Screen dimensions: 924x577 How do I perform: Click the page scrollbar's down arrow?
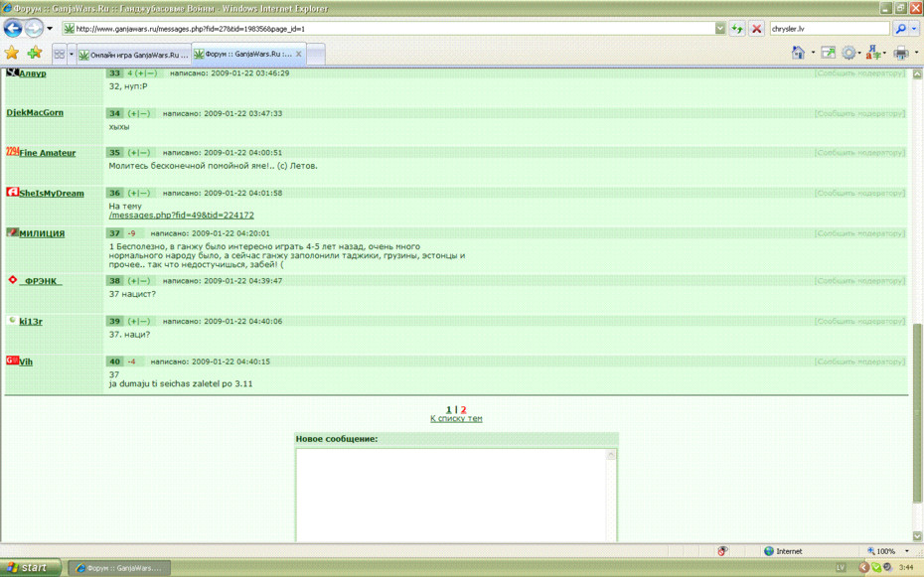[917, 536]
